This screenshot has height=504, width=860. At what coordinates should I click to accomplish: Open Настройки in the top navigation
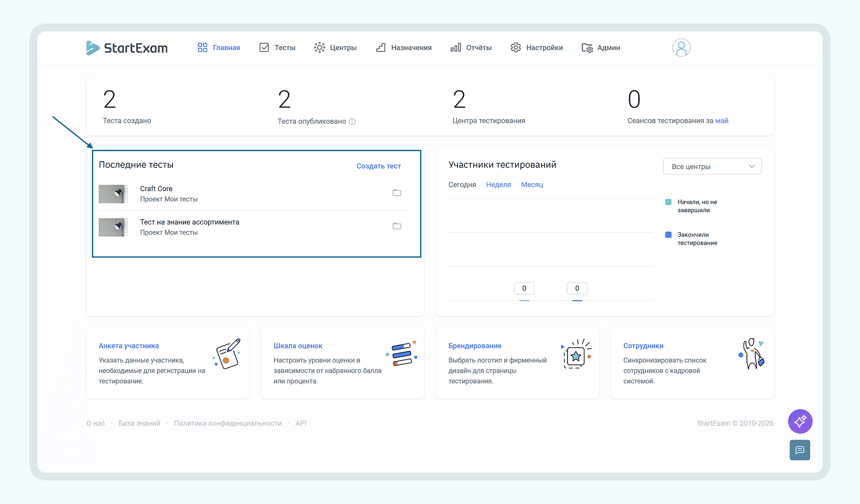pos(537,48)
